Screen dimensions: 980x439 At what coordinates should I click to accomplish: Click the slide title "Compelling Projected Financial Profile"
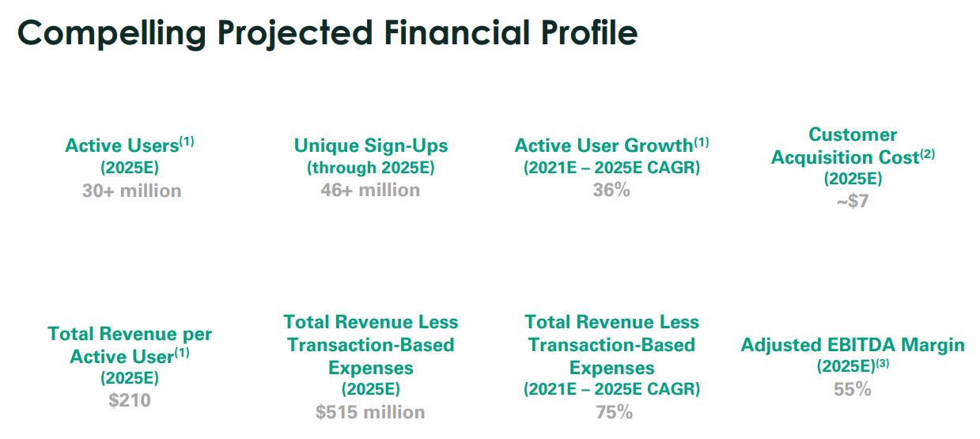click(x=327, y=33)
